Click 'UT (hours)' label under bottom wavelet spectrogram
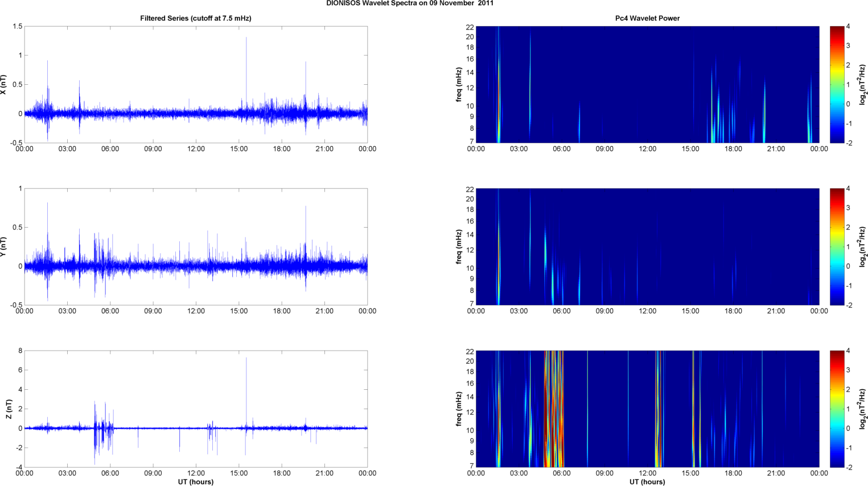This screenshot has width=868, height=486. tap(647, 481)
